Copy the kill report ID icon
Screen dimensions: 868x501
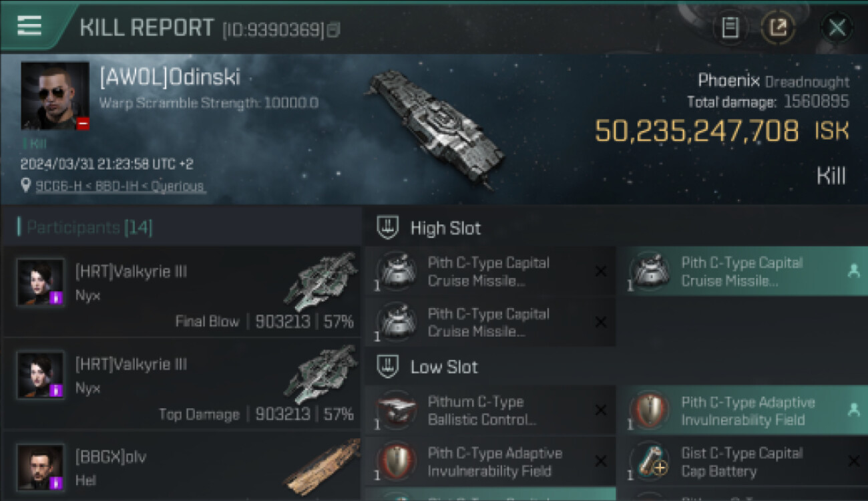(333, 29)
